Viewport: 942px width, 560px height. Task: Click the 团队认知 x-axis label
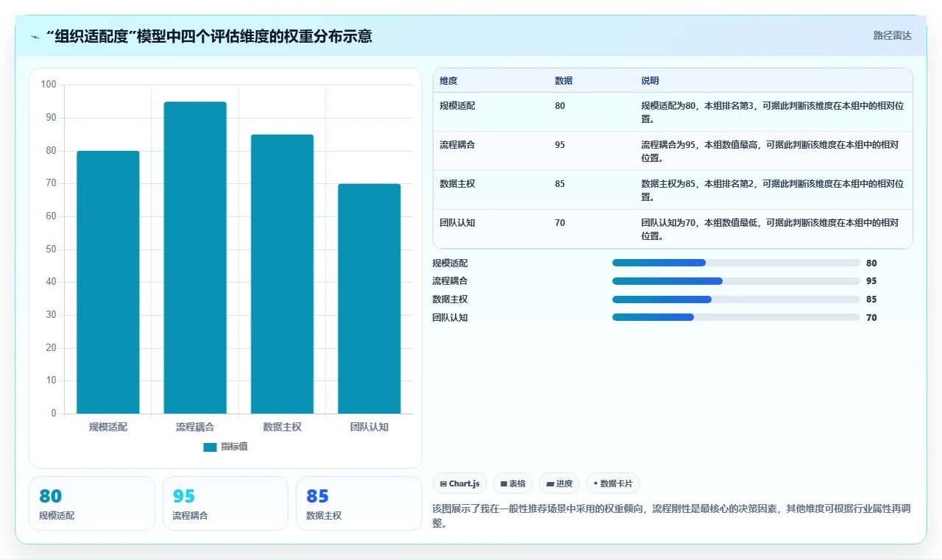pyautogui.click(x=369, y=427)
